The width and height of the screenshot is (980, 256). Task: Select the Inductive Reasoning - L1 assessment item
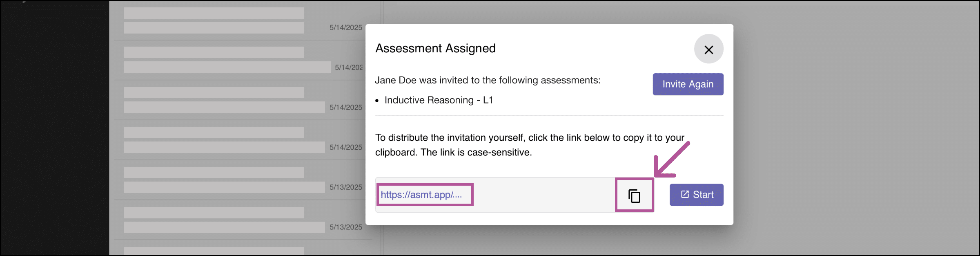(439, 100)
